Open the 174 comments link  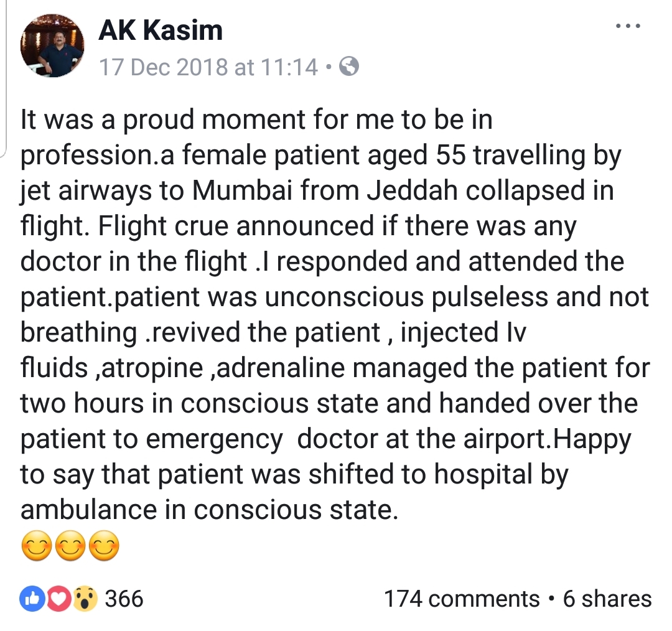(462, 599)
